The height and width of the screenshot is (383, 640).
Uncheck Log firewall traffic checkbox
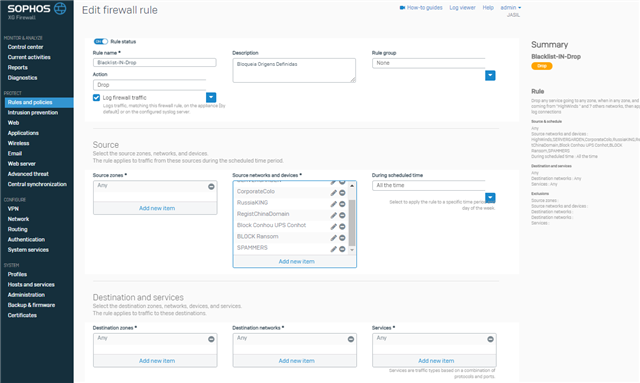(x=96, y=98)
